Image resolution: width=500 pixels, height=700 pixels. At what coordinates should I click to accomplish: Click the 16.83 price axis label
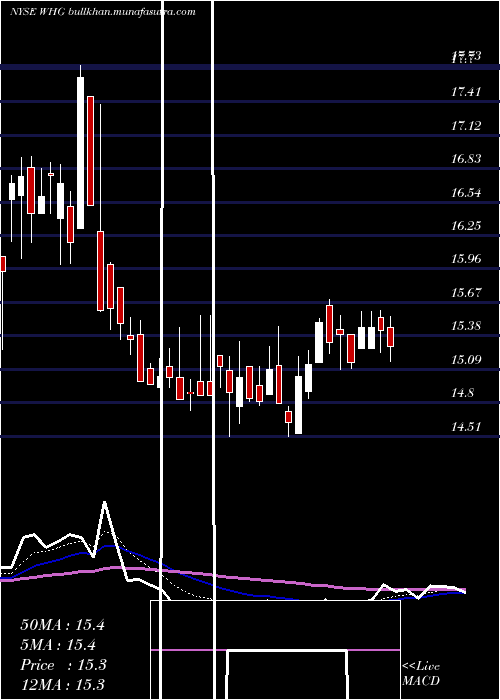466,159
